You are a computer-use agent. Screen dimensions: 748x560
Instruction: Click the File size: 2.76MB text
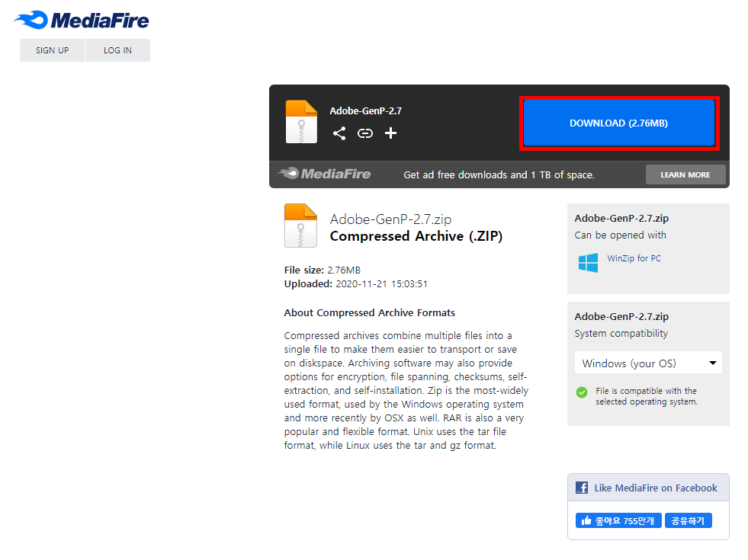coord(323,270)
